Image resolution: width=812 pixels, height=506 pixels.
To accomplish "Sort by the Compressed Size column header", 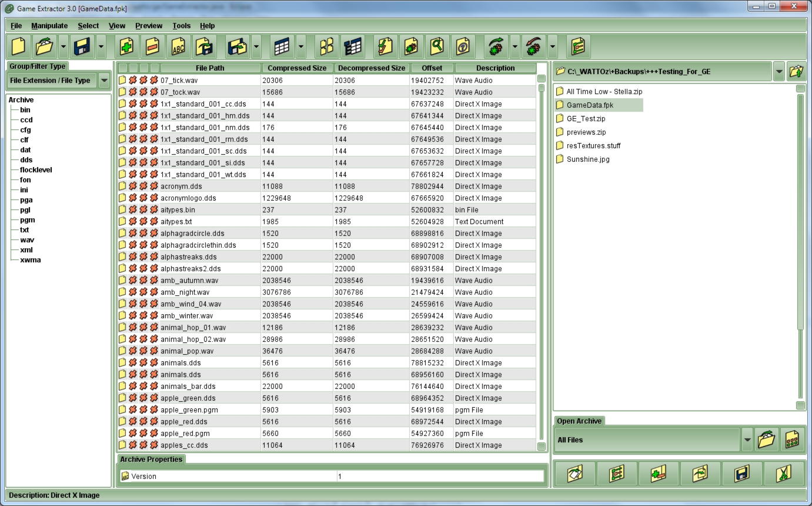I will coord(297,68).
